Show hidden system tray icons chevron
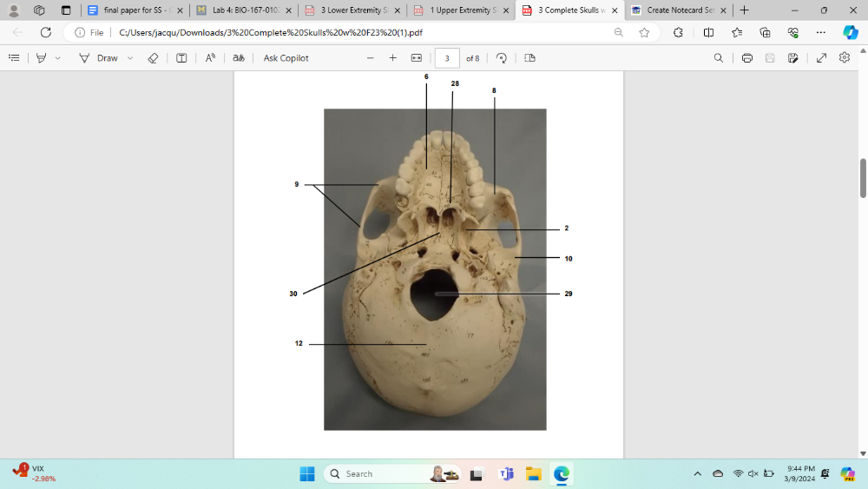 [697, 473]
